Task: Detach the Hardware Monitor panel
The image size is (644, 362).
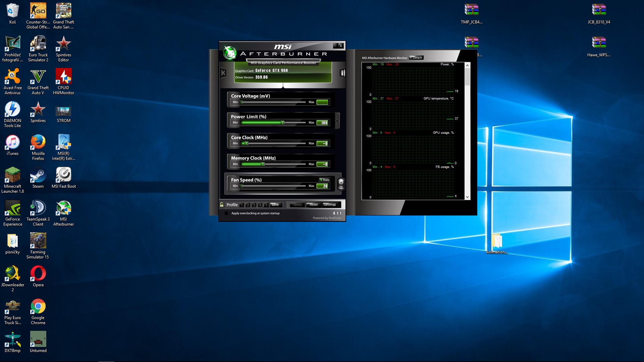Action: 416,58
